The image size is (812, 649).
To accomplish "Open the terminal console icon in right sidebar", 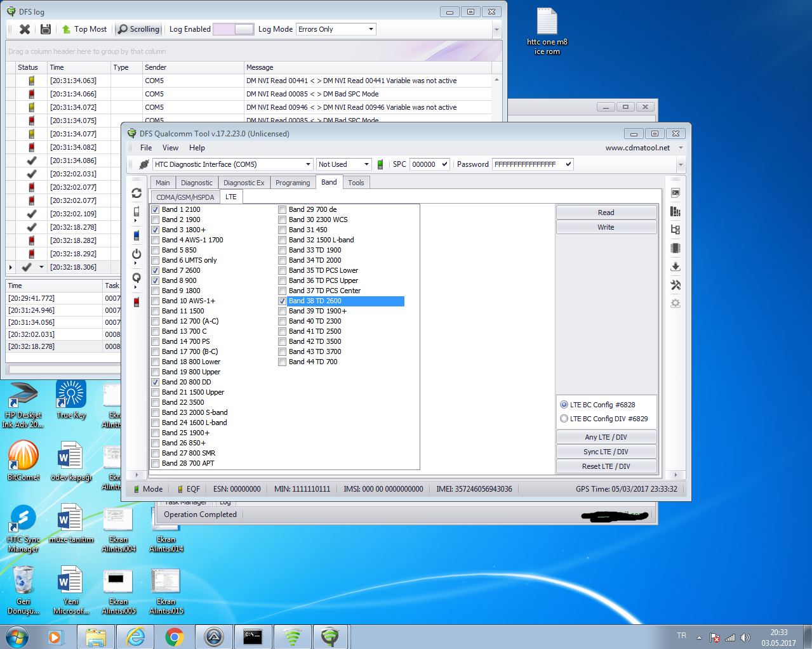I will click(676, 193).
